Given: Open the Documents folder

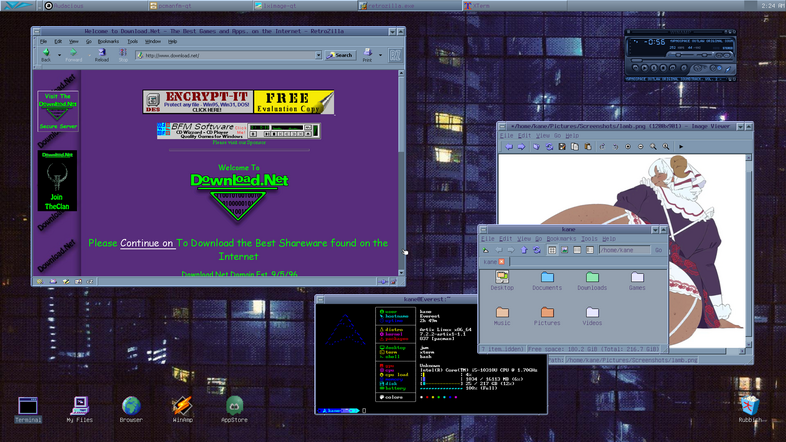Looking at the screenshot, I should [547, 281].
